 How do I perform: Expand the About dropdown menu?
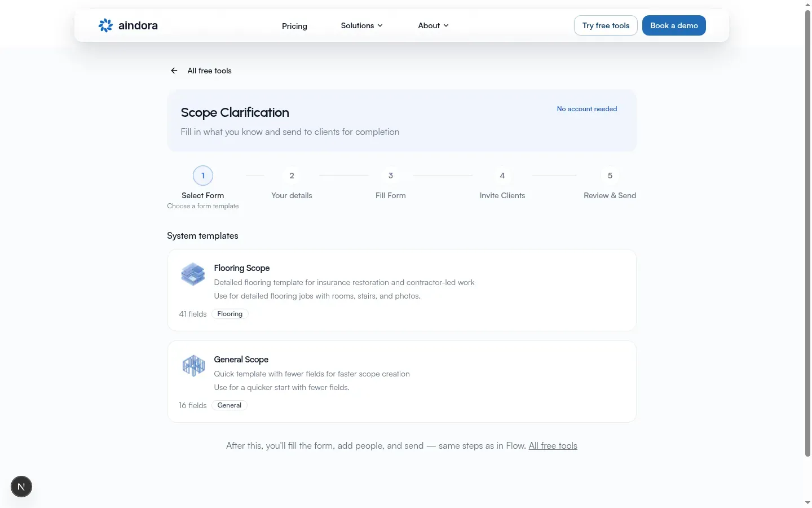[433, 25]
